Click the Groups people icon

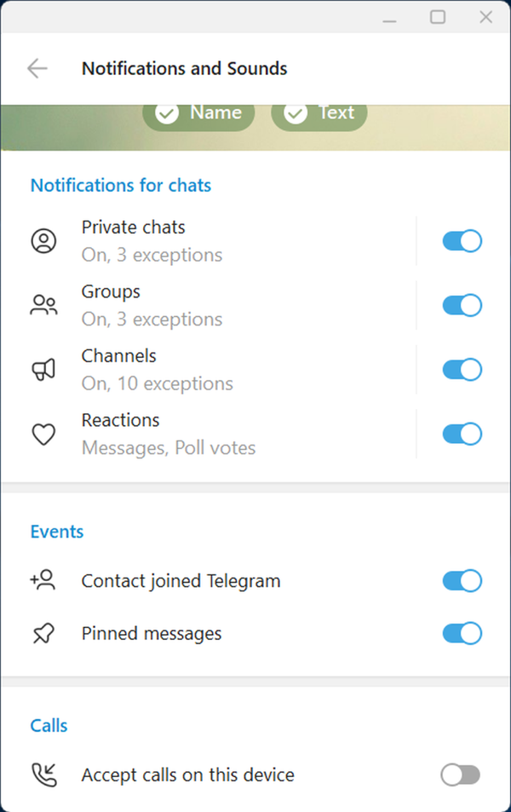point(43,306)
